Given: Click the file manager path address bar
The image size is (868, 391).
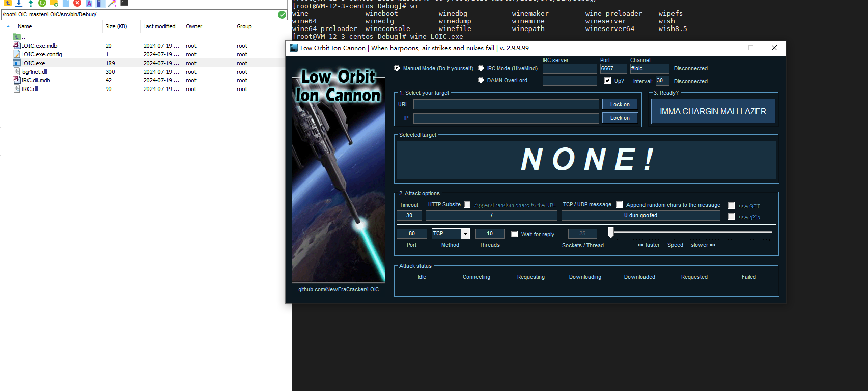Looking at the screenshot, I should pyautogui.click(x=139, y=14).
